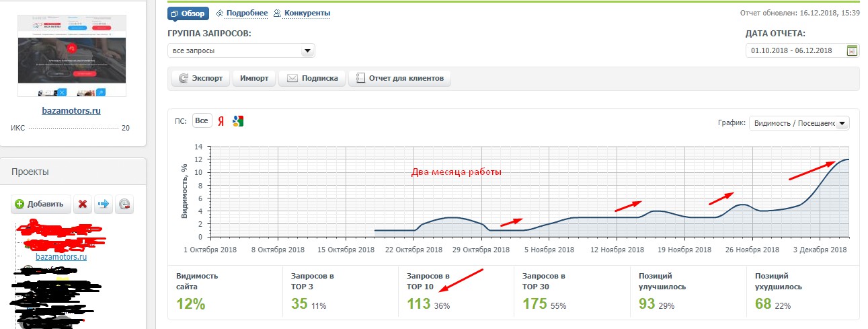Filter by Yandex search engine icon
868x329 pixels.
pos(222,120)
